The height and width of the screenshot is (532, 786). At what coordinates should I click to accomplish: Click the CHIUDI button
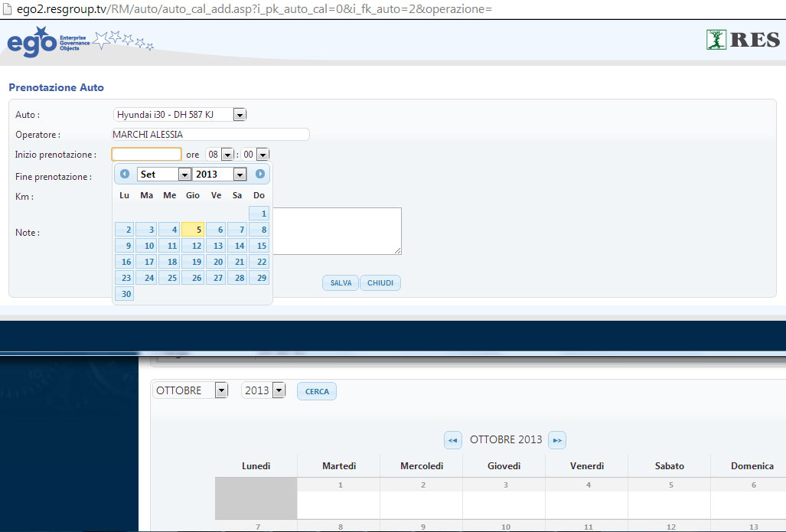pos(380,282)
